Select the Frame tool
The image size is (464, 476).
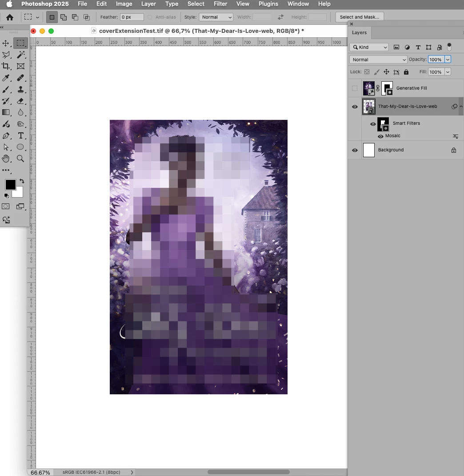pyautogui.click(x=20, y=66)
